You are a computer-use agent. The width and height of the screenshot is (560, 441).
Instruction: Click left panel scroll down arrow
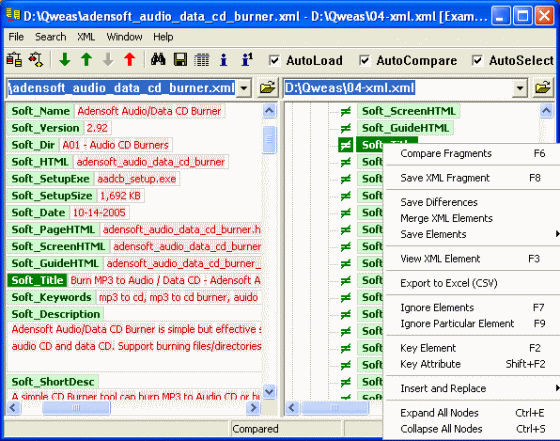[269, 391]
